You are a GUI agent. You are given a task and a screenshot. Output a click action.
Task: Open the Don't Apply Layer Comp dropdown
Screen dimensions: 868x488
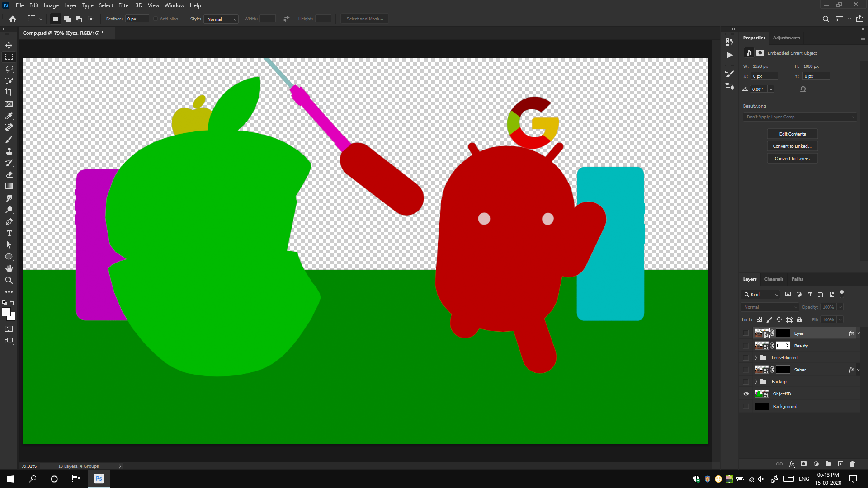pyautogui.click(x=800, y=117)
